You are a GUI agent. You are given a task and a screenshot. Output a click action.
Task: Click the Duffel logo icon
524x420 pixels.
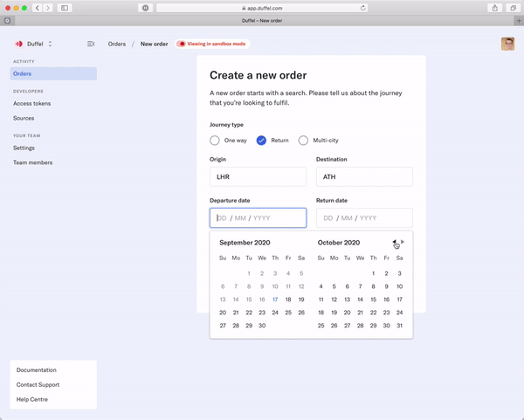point(18,44)
